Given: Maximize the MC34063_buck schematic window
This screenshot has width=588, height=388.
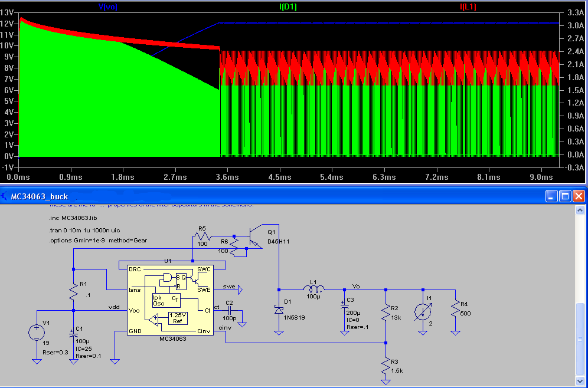Looking at the screenshot, I should tap(565, 196).
